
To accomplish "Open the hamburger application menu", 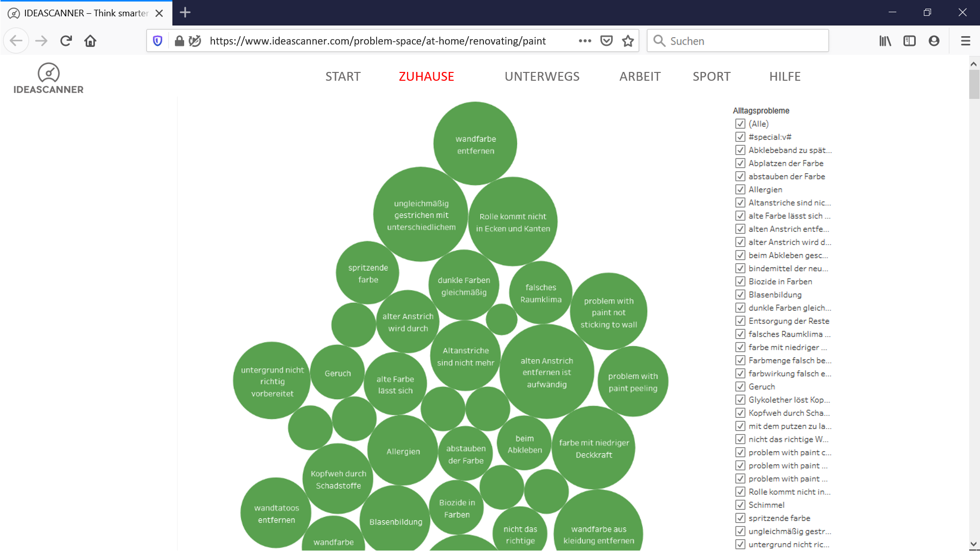I will coord(965,41).
